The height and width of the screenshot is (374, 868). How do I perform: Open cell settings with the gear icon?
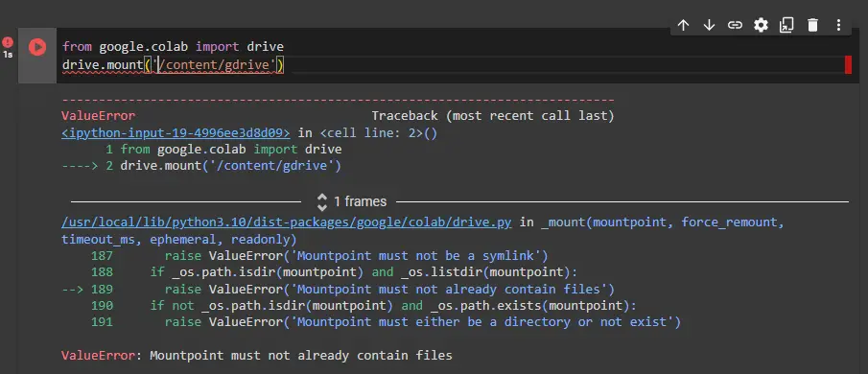click(762, 25)
